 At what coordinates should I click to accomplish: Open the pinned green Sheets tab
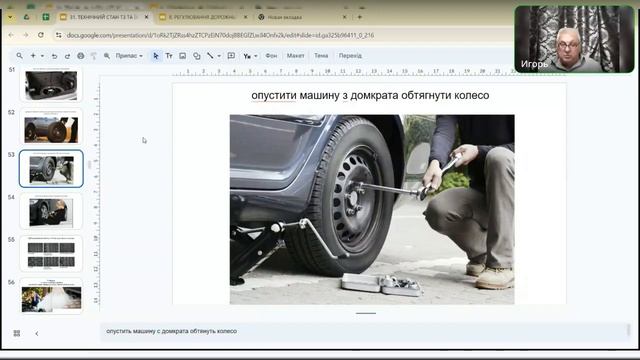[x=46, y=17]
